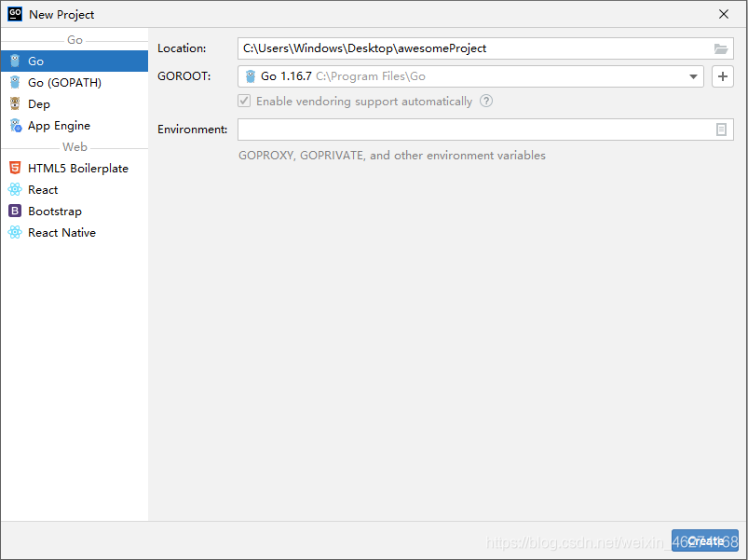Toggle Enable vendoring support automatically checkbox

click(245, 102)
